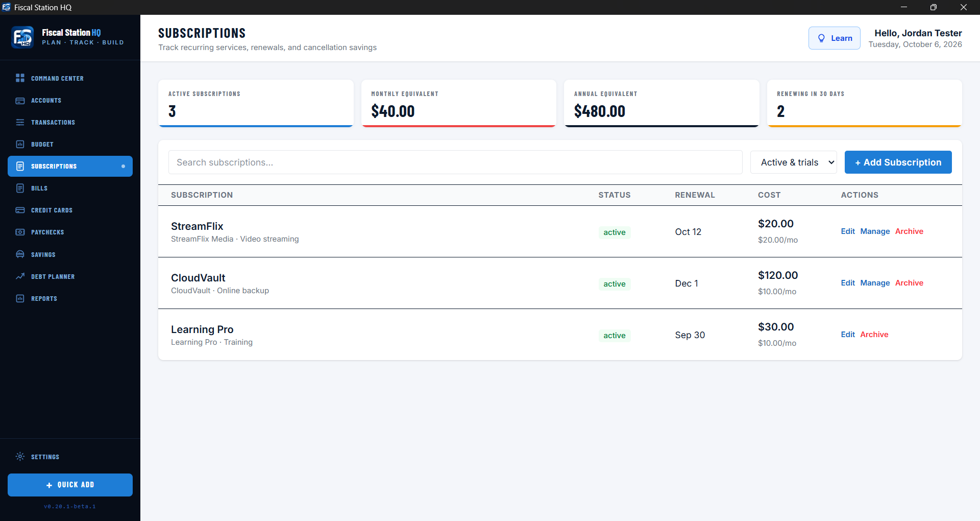Click the Credit Cards icon

20,210
